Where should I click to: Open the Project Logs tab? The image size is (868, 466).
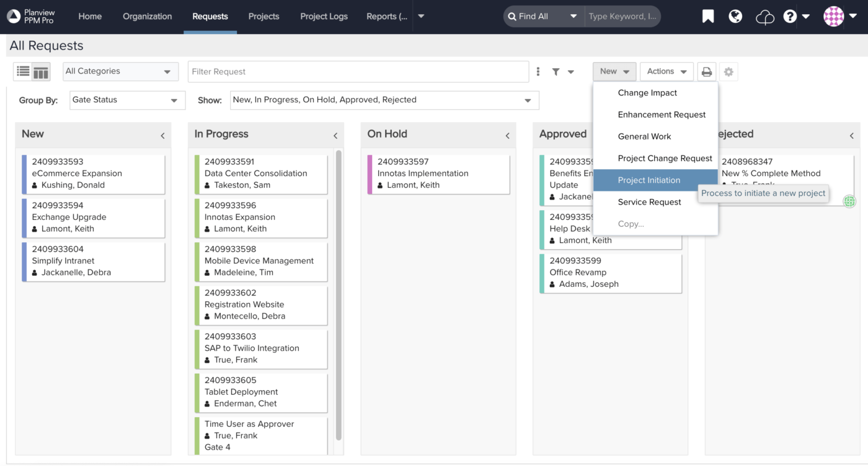tap(324, 17)
